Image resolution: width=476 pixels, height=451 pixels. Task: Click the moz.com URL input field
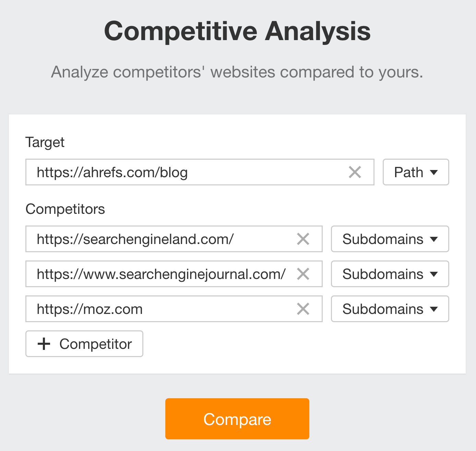[154, 309]
